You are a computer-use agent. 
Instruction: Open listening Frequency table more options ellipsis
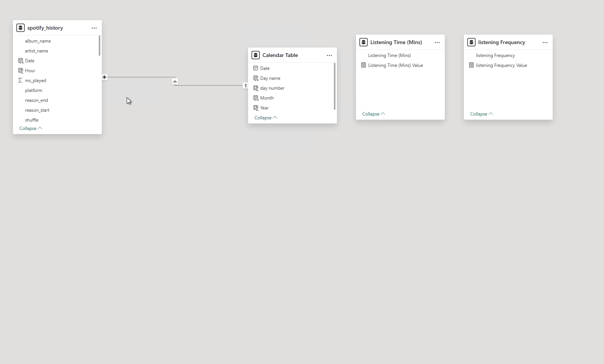(545, 42)
